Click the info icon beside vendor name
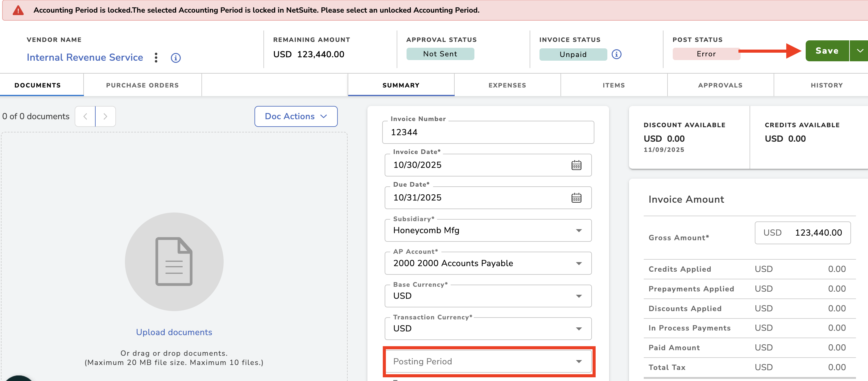Screen dimensions: 868x381 pos(176,58)
